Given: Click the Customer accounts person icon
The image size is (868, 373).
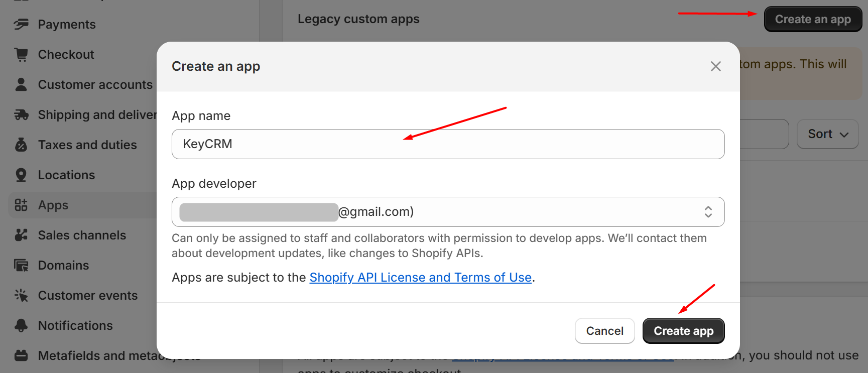Looking at the screenshot, I should tap(21, 84).
